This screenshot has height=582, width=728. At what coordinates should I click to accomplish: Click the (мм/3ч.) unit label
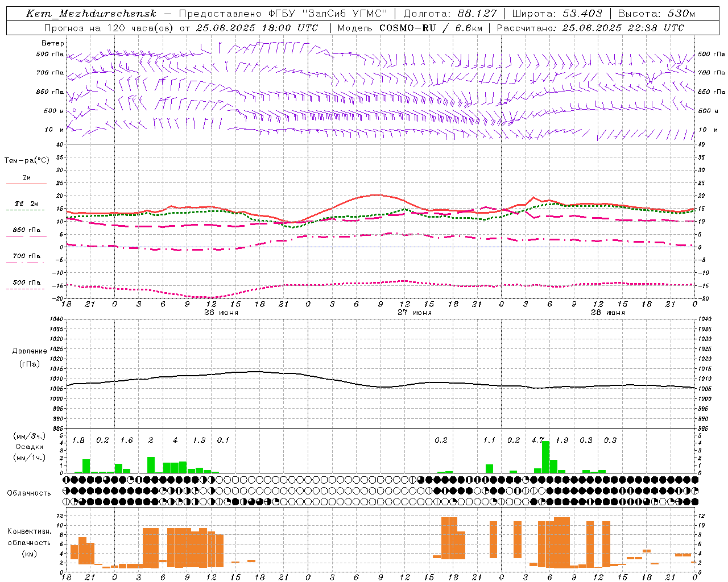tap(30, 436)
